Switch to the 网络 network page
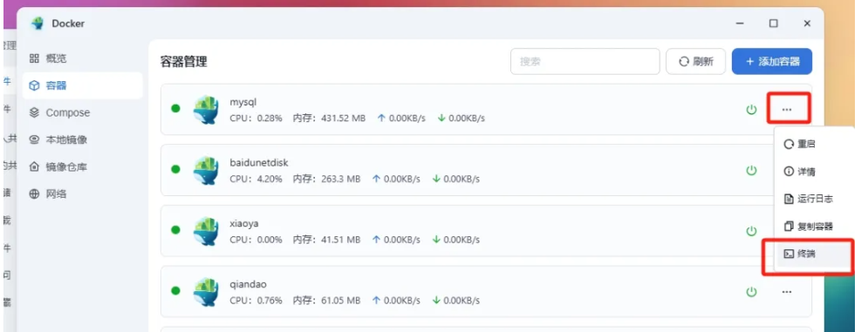 coord(82,194)
